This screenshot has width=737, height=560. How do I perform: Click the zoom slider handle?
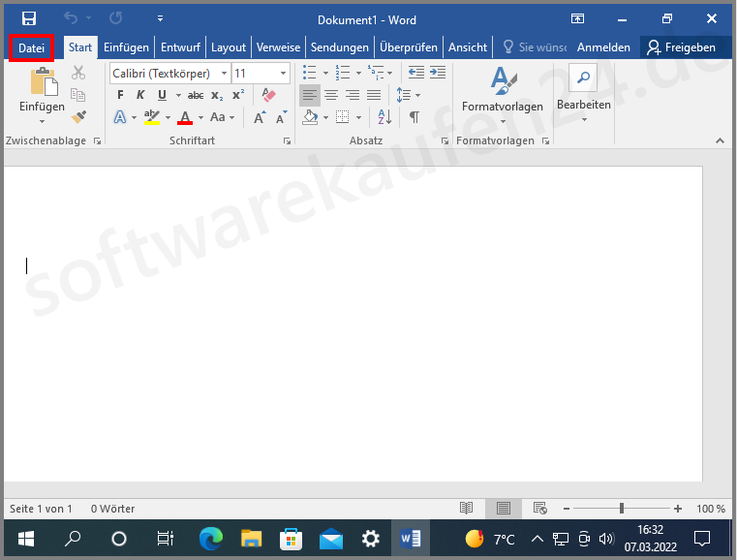click(622, 509)
